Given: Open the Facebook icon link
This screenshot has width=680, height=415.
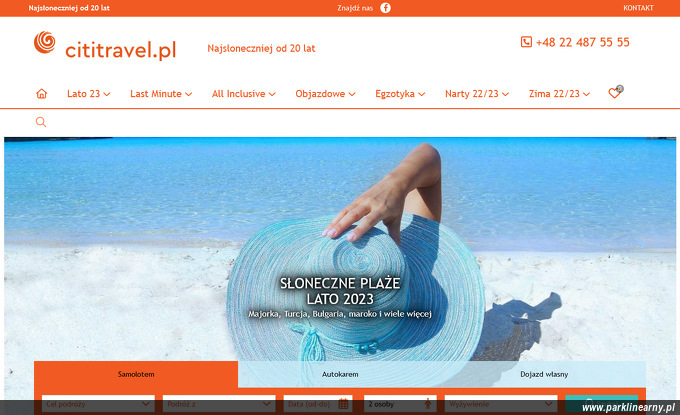Looking at the screenshot, I should tap(385, 8).
